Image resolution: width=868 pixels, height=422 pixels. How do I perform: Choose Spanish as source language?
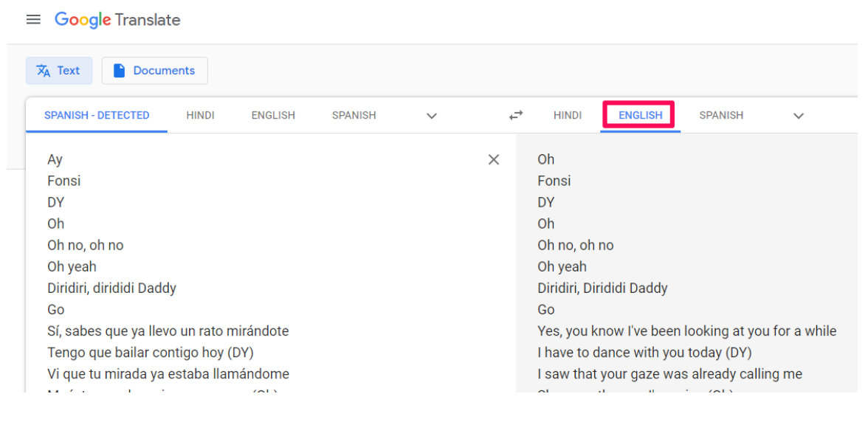point(354,116)
